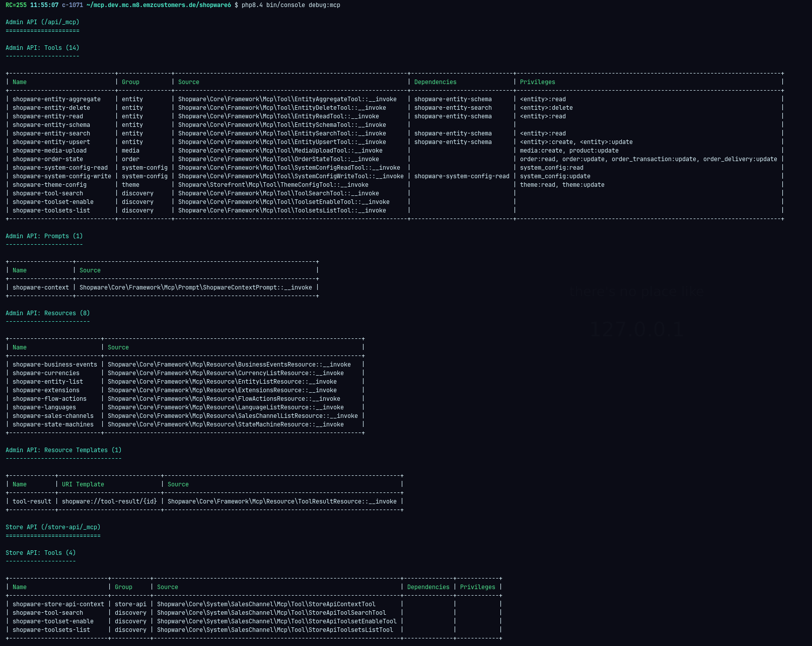Viewport: 812px width, 646px height.
Task: Click the "shopware-store-api-context" tool name
Action: pos(58,604)
